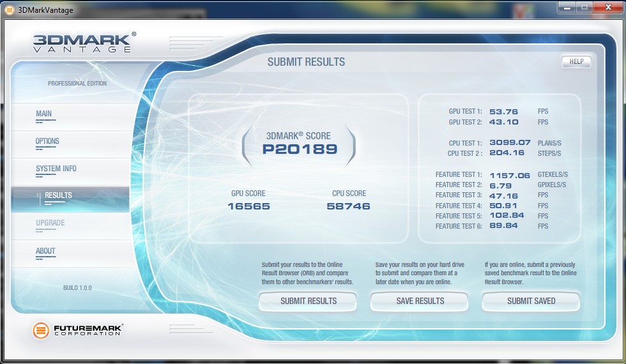
Task: Close the 3DMarkVantage window
Action: pos(608,7)
